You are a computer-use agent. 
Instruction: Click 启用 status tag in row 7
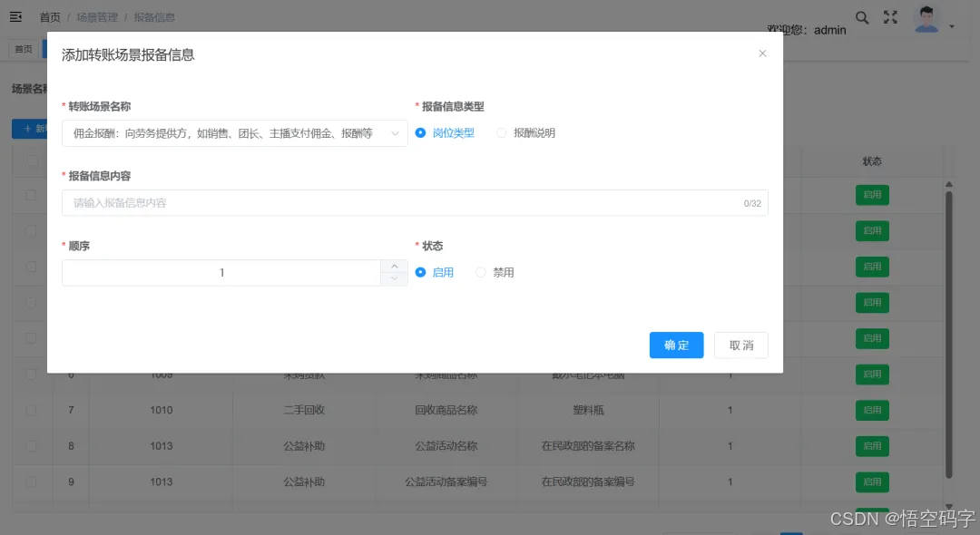(x=872, y=410)
